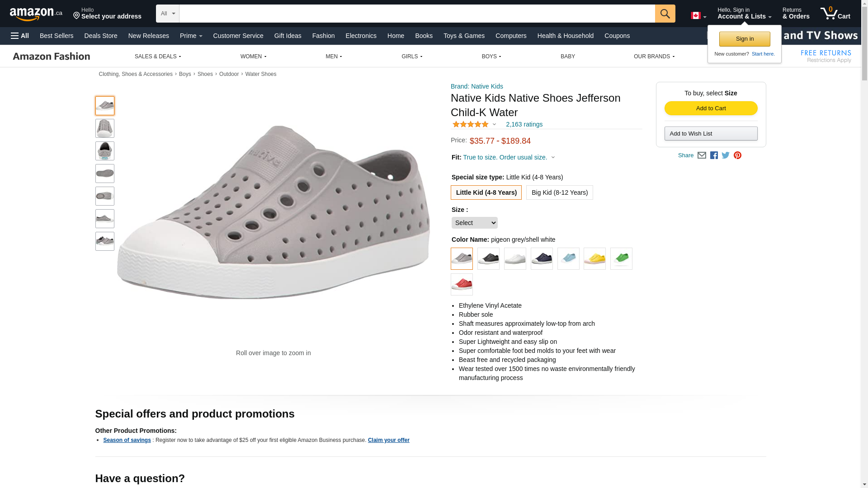Share the product on Facebook
Screen dimensions: 868x488
click(714, 155)
